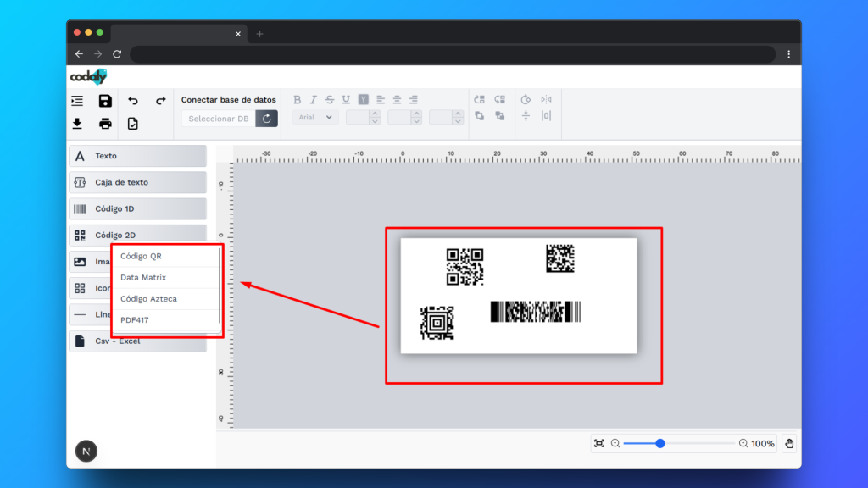
Task: Align text right
Action: (414, 100)
